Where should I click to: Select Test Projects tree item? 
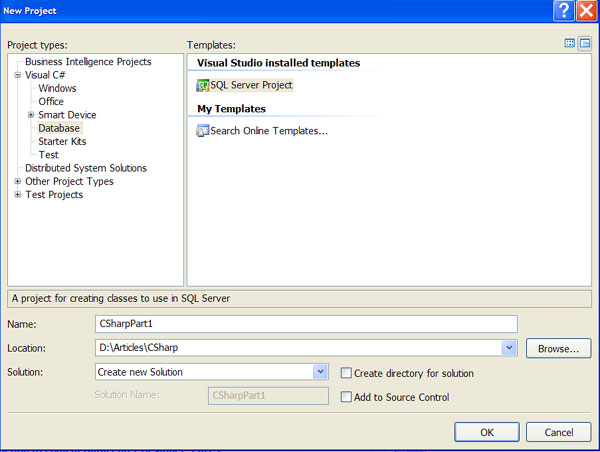54,194
